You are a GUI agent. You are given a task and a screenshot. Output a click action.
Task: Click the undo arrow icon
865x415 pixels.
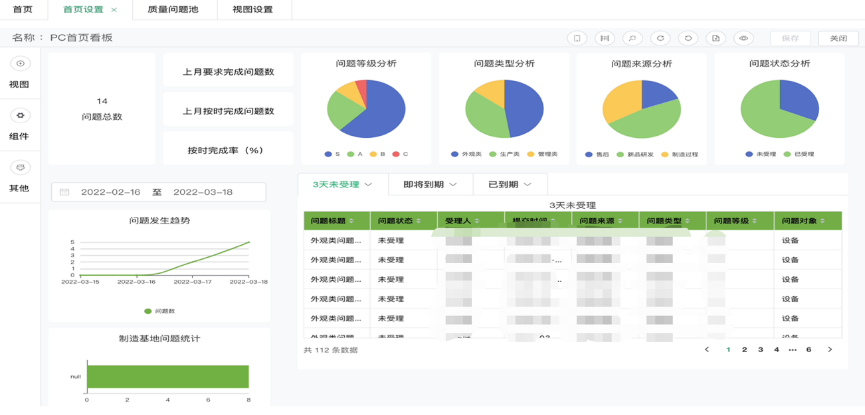point(688,38)
